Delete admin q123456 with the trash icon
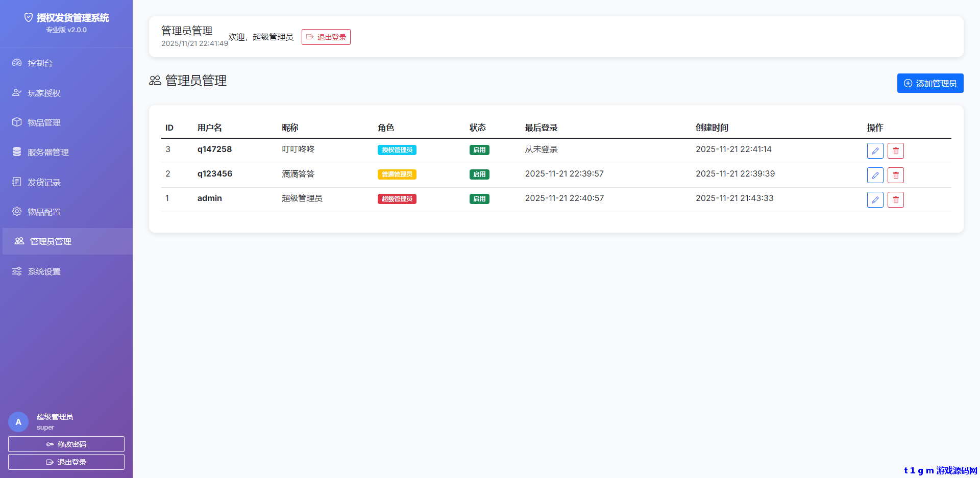This screenshot has width=980, height=478. (895, 175)
